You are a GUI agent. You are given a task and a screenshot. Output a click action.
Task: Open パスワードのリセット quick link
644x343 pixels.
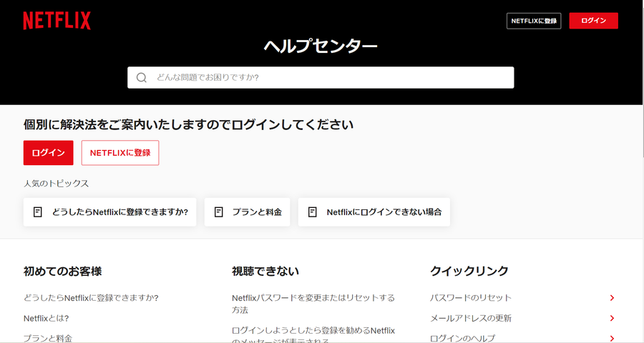coord(471,298)
